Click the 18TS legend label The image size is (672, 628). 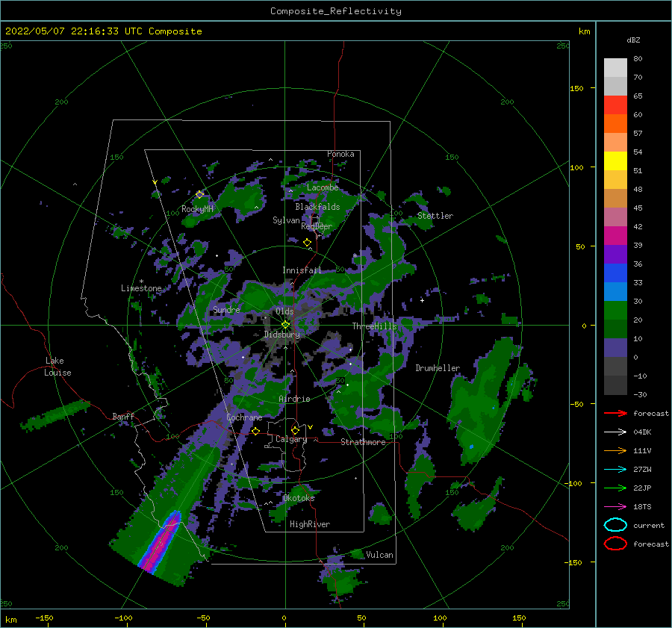(x=642, y=507)
